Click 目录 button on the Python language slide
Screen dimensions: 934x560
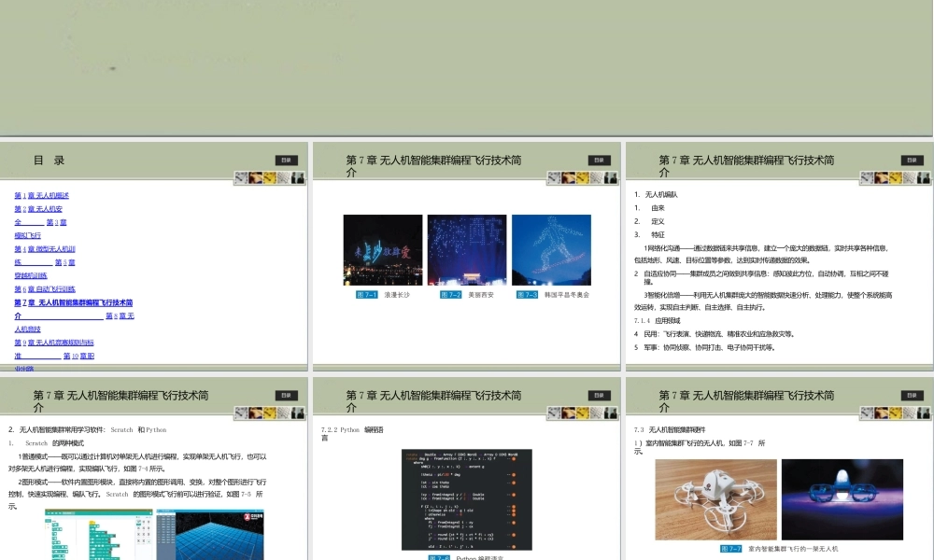(599, 395)
